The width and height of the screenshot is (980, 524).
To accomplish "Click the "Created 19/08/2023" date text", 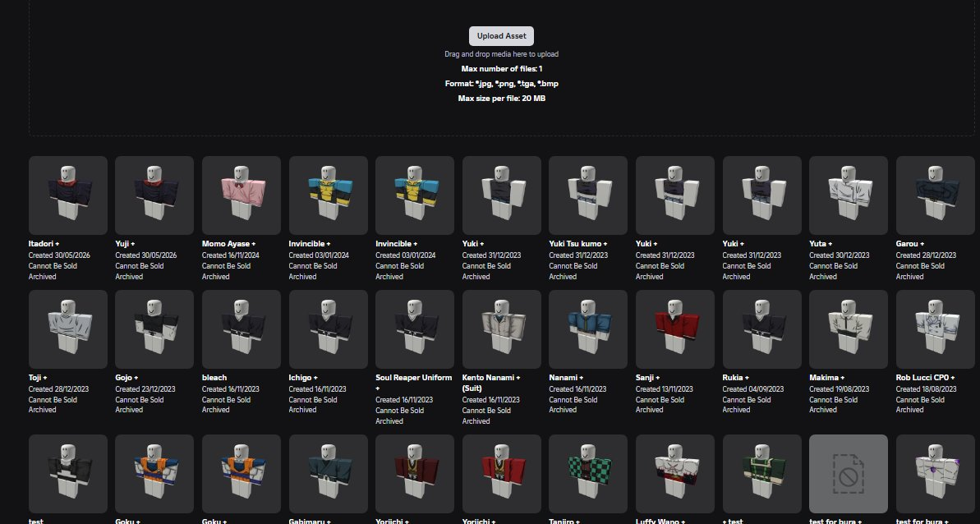I will pyautogui.click(x=839, y=389).
